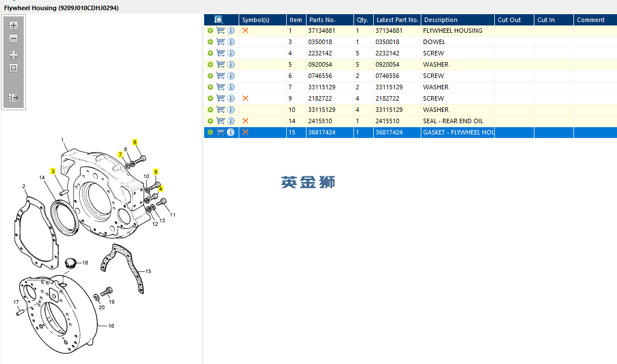
Task: Open info for GASKET item 15 row
Action: coord(231,132)
